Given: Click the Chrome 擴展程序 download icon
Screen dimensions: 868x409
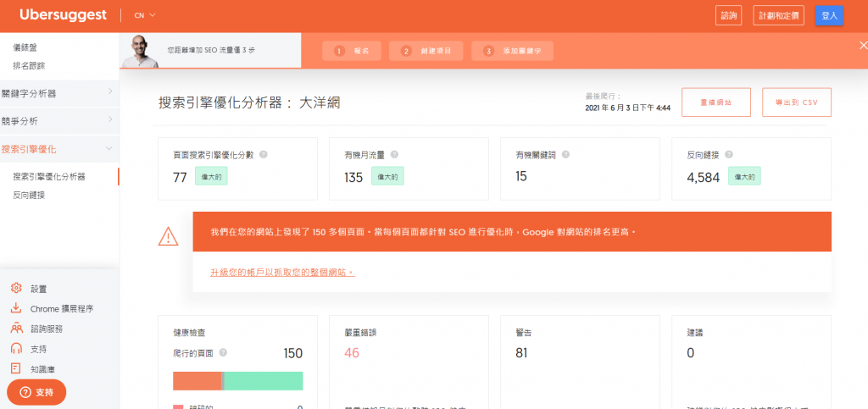Looking at the screenshot, I should 16,308.
